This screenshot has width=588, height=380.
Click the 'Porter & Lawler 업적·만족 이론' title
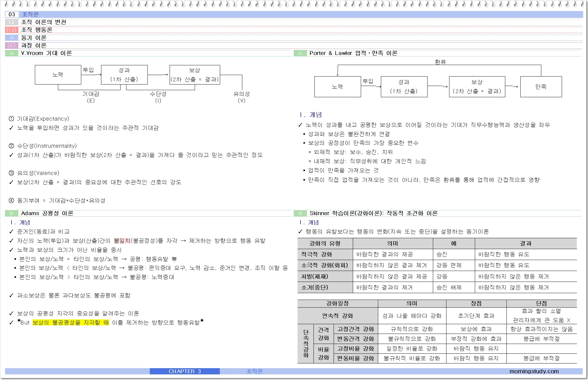353,53
